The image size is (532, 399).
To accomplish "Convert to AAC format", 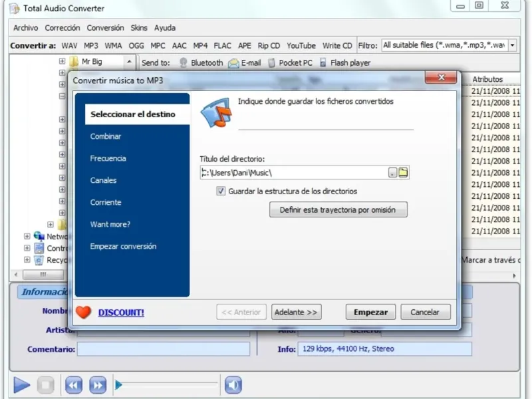I will [179, 45].
